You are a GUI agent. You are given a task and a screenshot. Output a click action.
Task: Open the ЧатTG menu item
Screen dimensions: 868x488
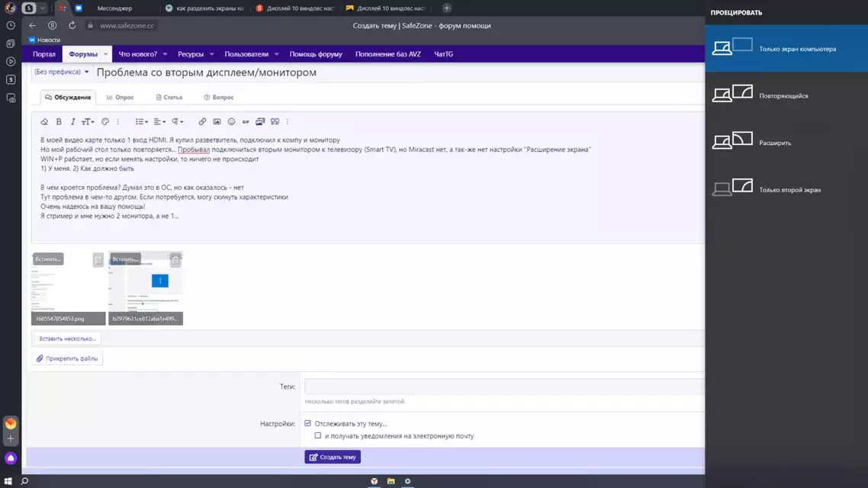pyautogui.click(x=443, y=54)
